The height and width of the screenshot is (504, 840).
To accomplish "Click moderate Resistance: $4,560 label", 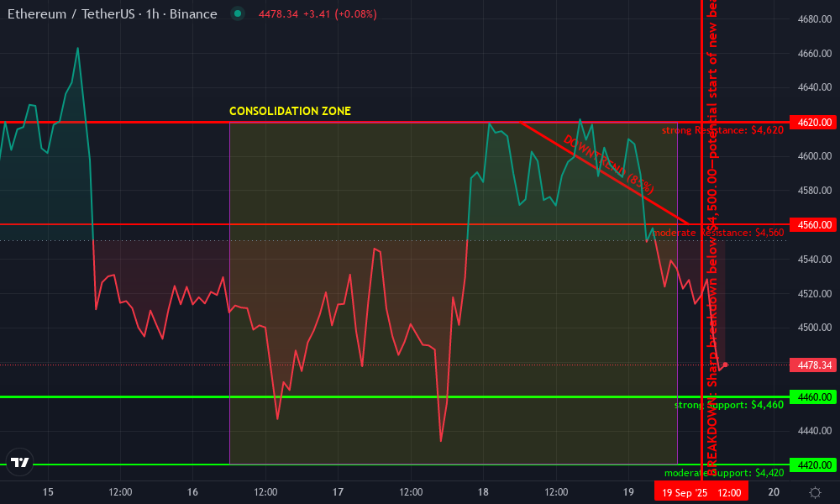I will pyautogui.click(x=718, y=233).
